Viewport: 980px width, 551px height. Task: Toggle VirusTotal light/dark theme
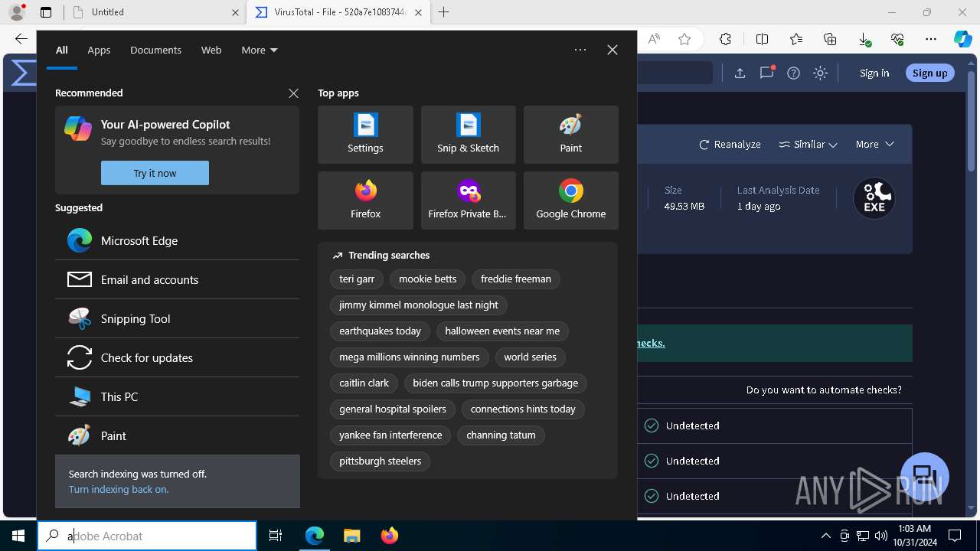(820, 73)
